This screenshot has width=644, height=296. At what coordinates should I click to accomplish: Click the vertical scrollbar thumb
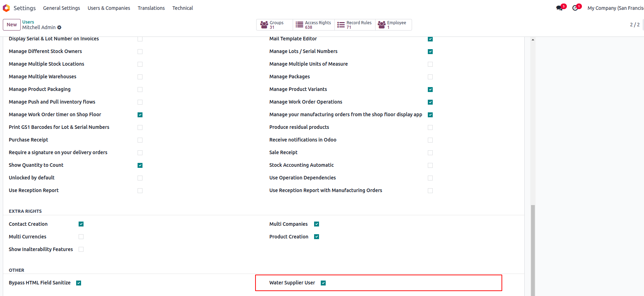[533, 249]
